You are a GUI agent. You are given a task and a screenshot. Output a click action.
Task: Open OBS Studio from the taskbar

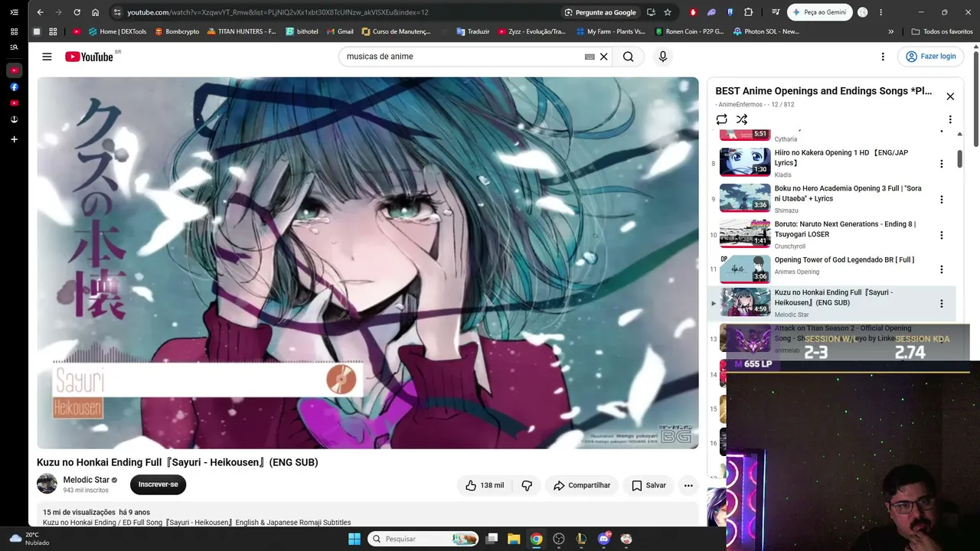(559, 539)
